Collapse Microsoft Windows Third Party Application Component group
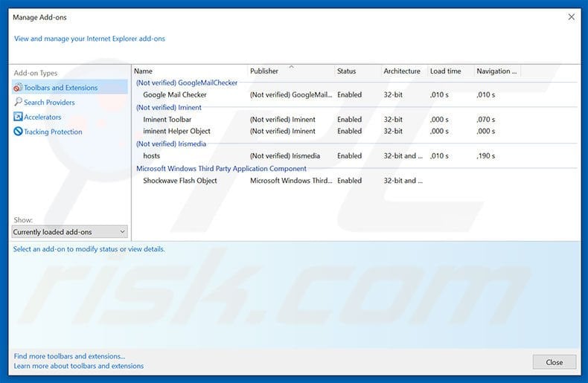 [x=221, y=169]
